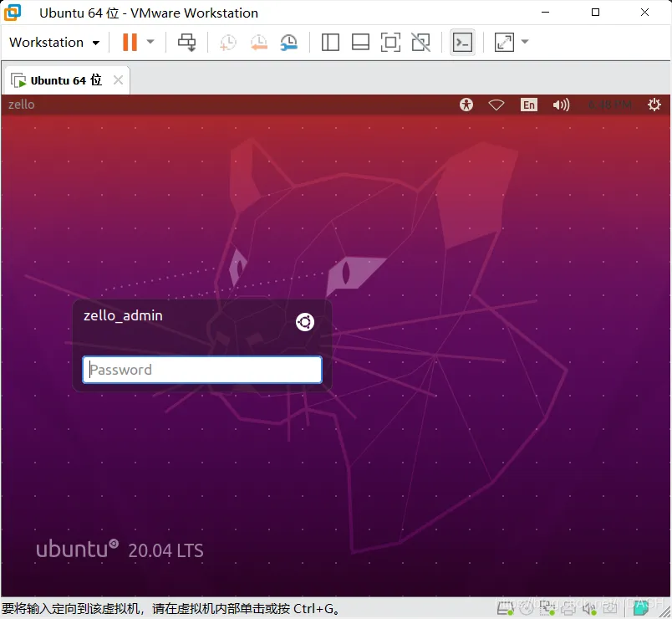This screenshot has width=672, height=619.
Task: Click the stretch guest display icon
Action: click(504, 42)
